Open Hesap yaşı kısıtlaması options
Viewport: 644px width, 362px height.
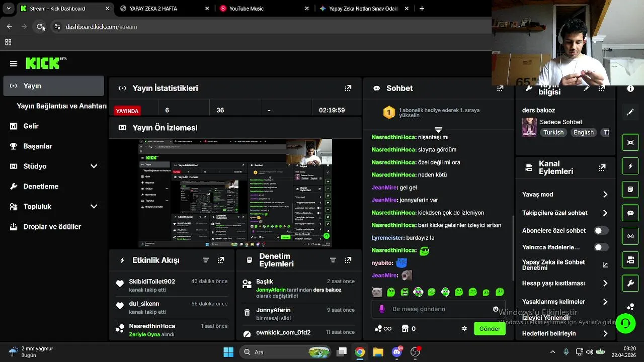click(565, 284)
